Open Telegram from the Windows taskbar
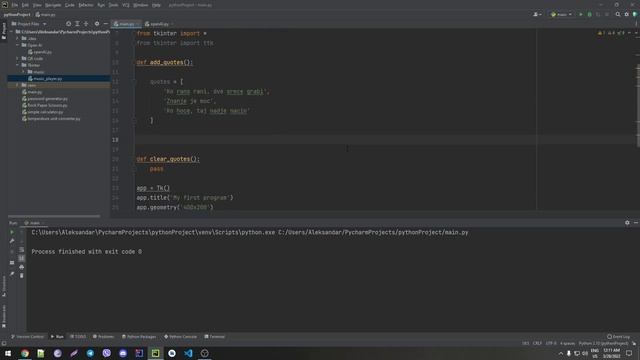The width and height of the screenshot is (640, 360). click(90, 353)
